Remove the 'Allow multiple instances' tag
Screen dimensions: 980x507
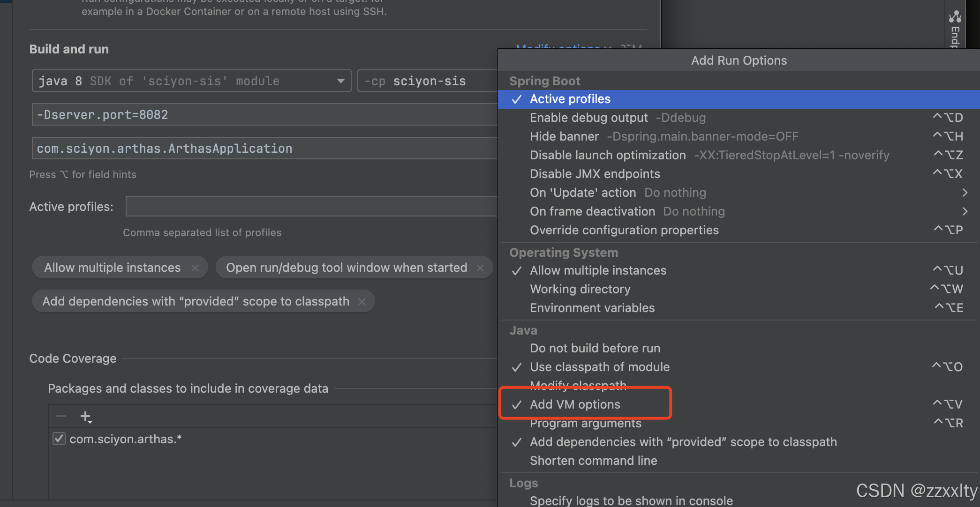[195, 268]
